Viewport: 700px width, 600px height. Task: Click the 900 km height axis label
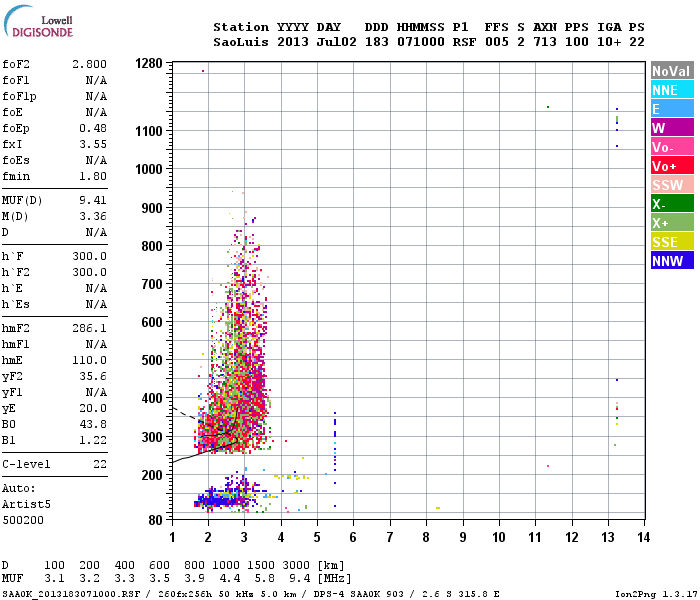(x=152, y=208)
